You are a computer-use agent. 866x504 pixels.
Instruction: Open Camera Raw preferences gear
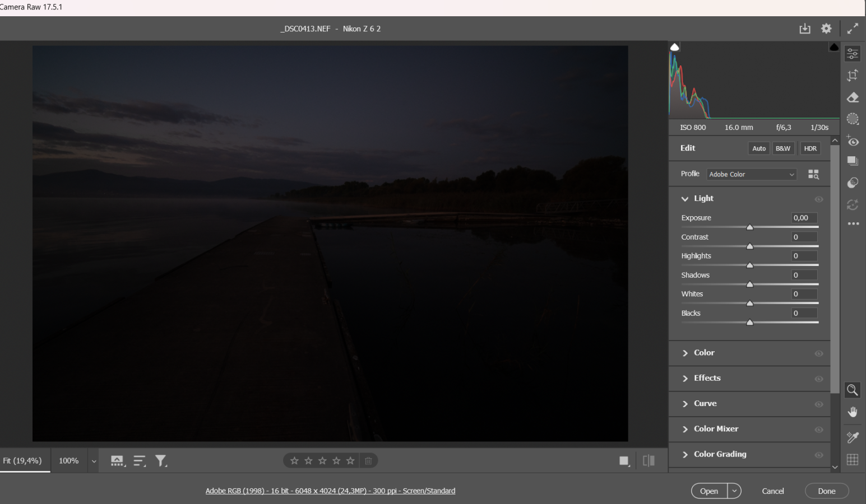pyautogui.click(x=826, y=29)
